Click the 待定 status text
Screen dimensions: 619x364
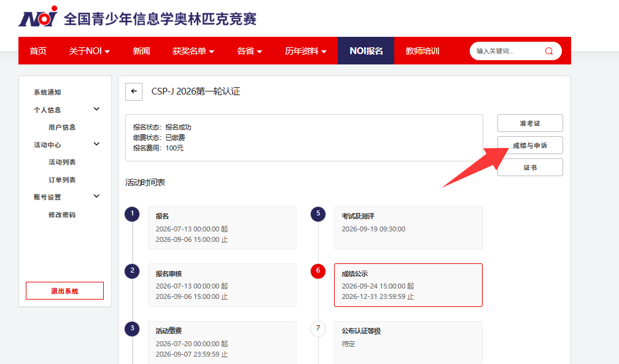(348, 344)
